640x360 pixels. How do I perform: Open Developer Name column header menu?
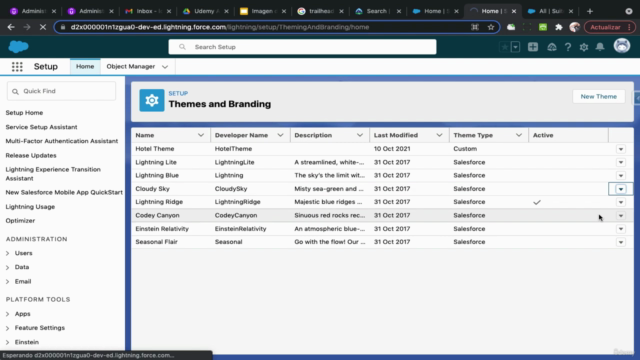point(280,135)
